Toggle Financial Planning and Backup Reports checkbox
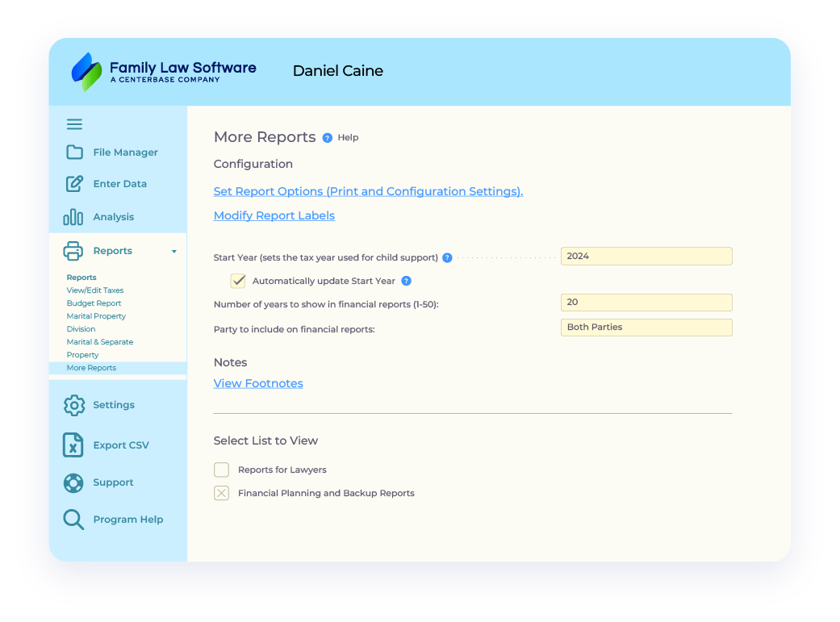The image size is (840, 622). [221, 493]
